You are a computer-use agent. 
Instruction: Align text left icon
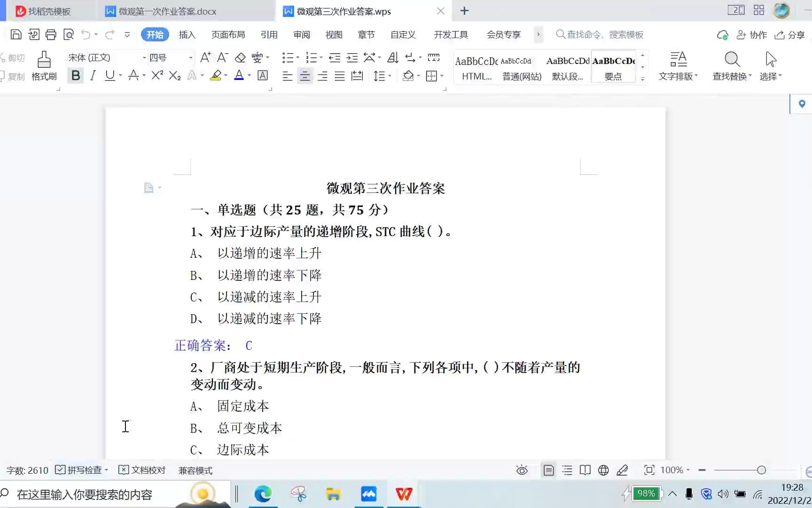click(x=287, y=76)
